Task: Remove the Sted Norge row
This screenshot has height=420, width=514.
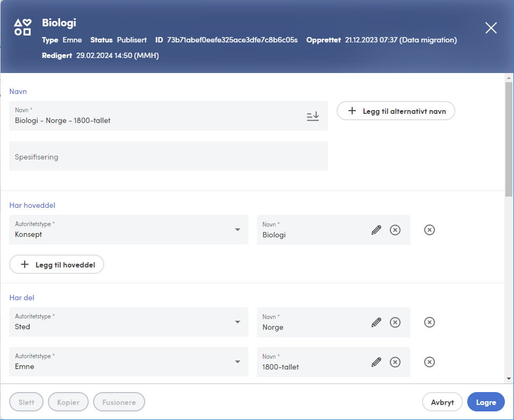Action: (x=430, y=322)
